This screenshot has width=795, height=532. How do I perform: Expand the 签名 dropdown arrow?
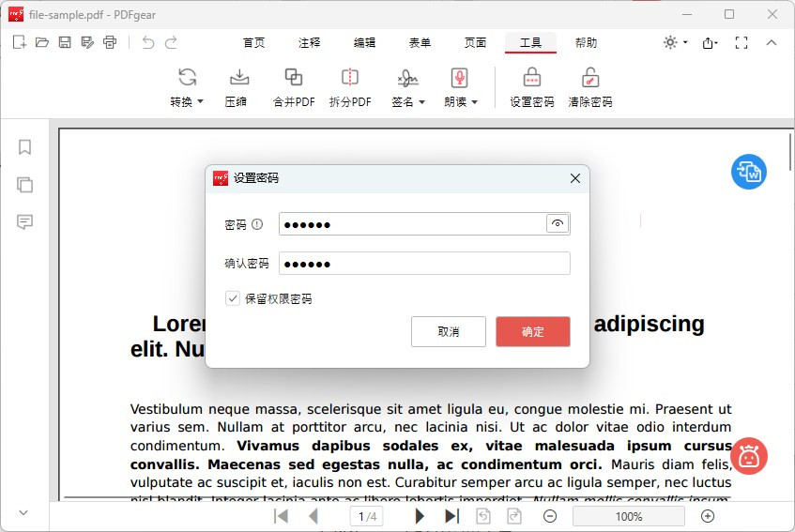(x=421, y=102)
